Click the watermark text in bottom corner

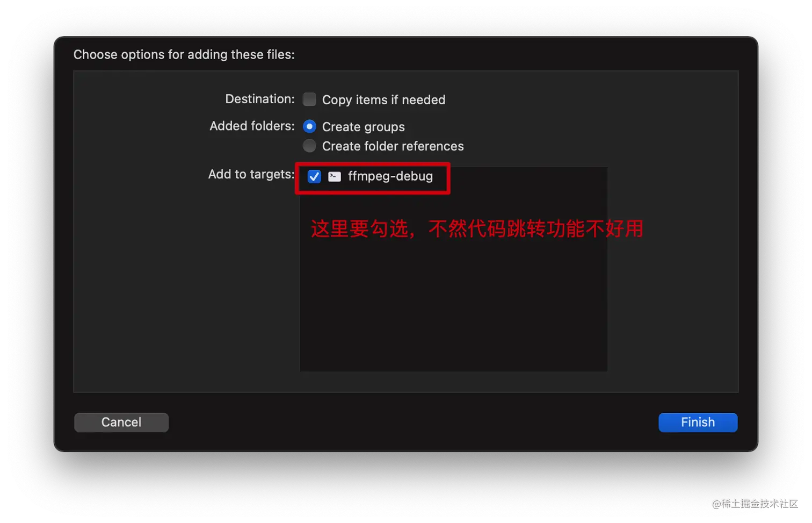755,504
